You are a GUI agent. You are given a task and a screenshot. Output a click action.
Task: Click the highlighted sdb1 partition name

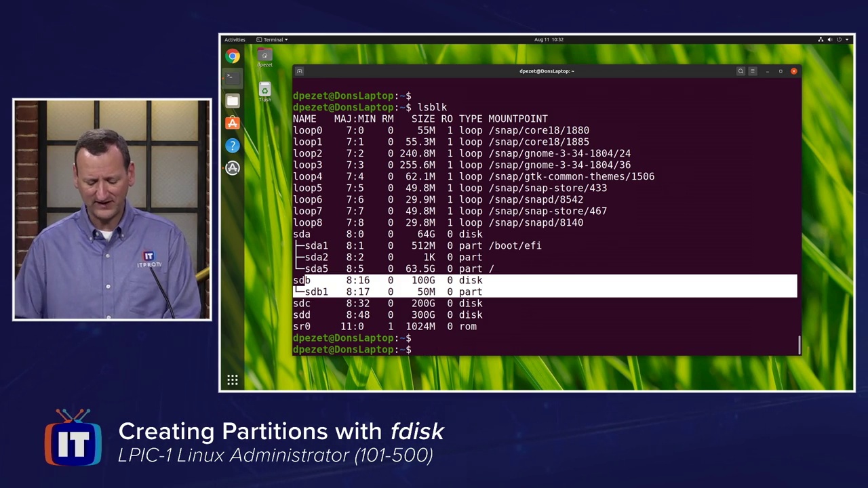[317, 291]
